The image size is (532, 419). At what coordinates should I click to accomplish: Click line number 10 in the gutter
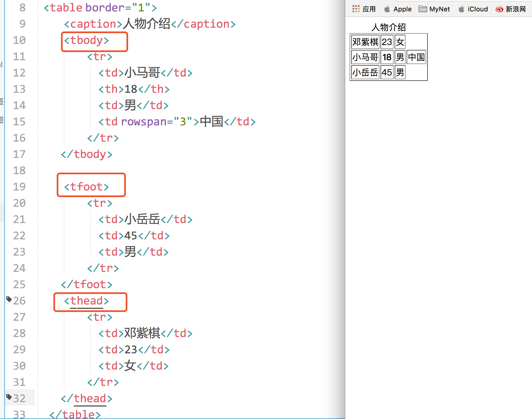(19, 40)
